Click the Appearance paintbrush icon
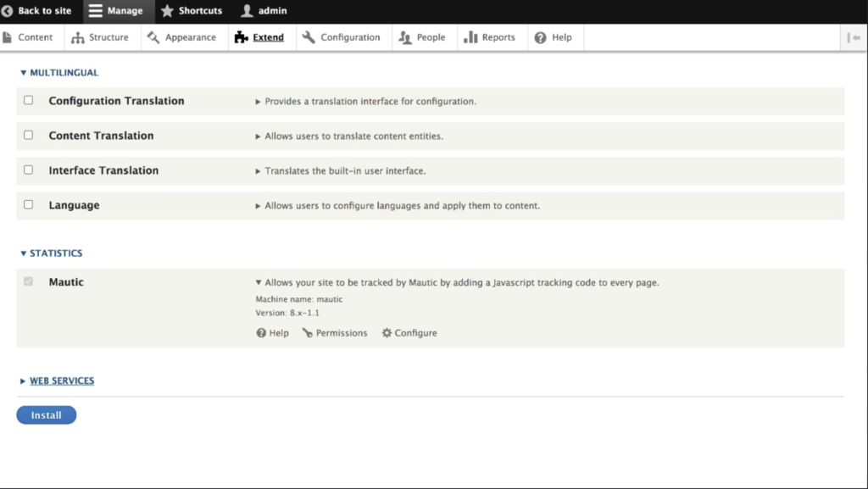868x489 pixels. (153, 37)
